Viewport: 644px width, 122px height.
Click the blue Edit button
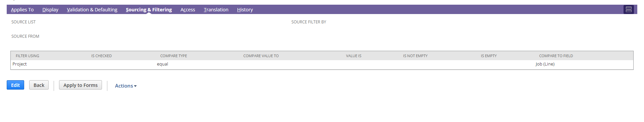click(15, 85)
